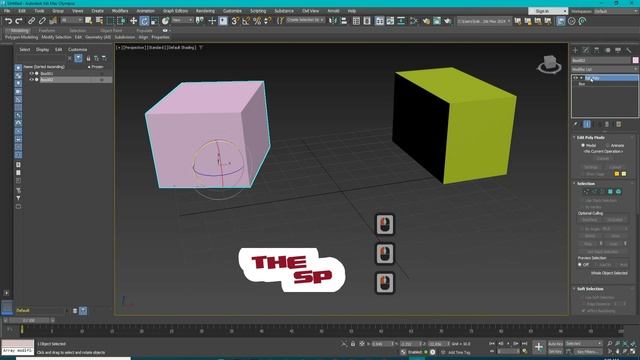Select the Animate radio button

coord(607,145)
